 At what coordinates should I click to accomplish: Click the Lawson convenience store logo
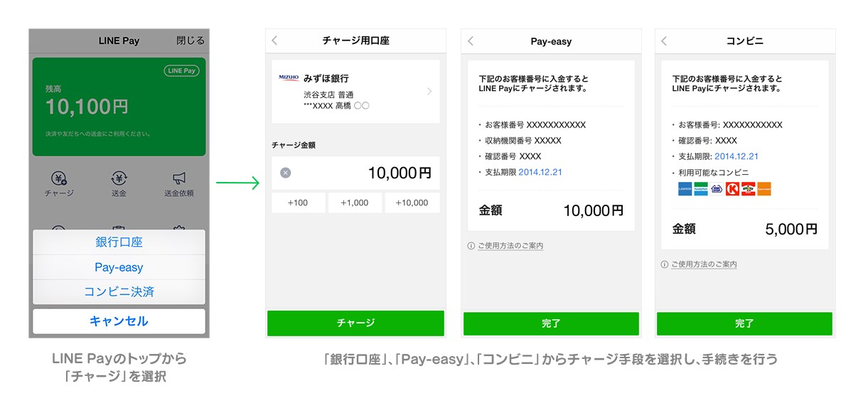click(x=685, y=189)
